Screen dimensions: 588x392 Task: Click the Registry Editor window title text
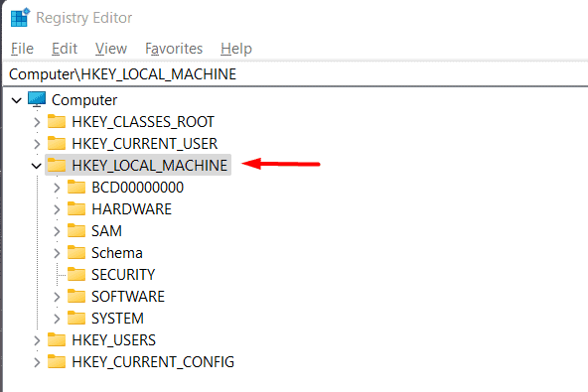(x=84, y=18)
